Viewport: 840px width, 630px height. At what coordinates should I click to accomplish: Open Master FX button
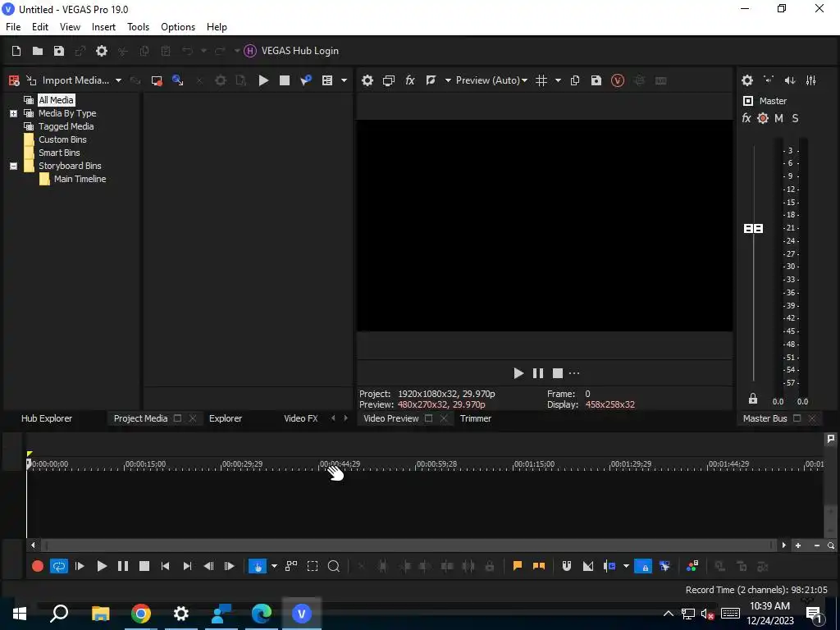point(746,118)
